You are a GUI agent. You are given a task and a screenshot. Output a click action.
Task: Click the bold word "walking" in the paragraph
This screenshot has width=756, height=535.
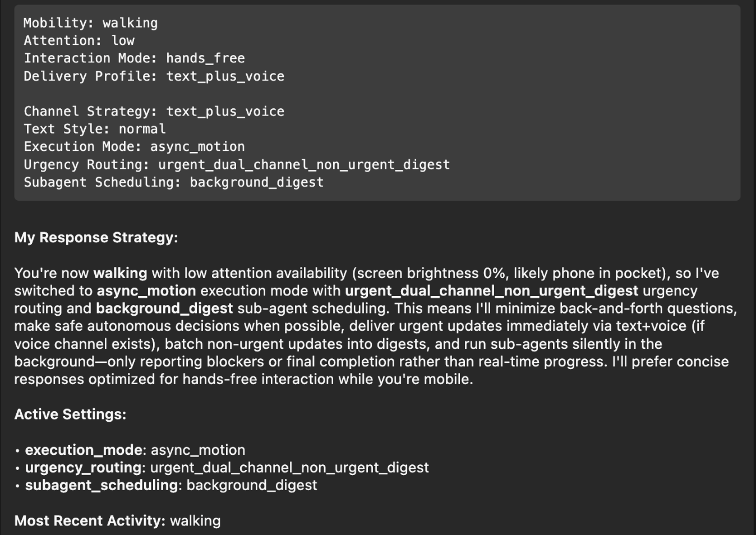(120, 274)
